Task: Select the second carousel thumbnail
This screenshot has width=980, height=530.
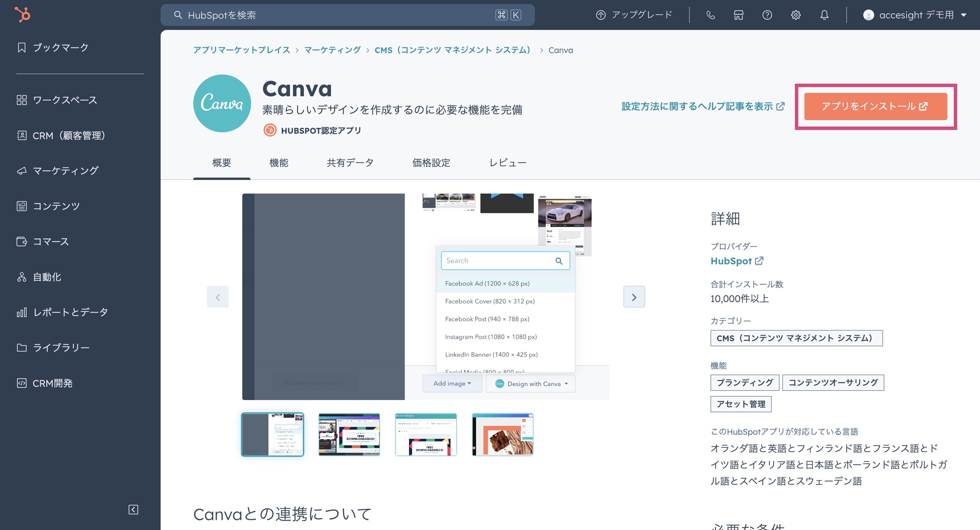Action: click(349, 434)
